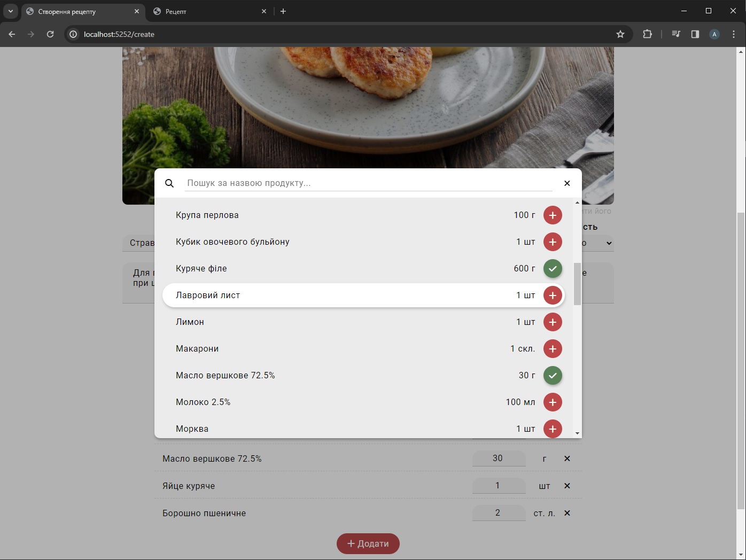
Task: Open the Chrome profile avatar
Action: (x=714, y=34)
